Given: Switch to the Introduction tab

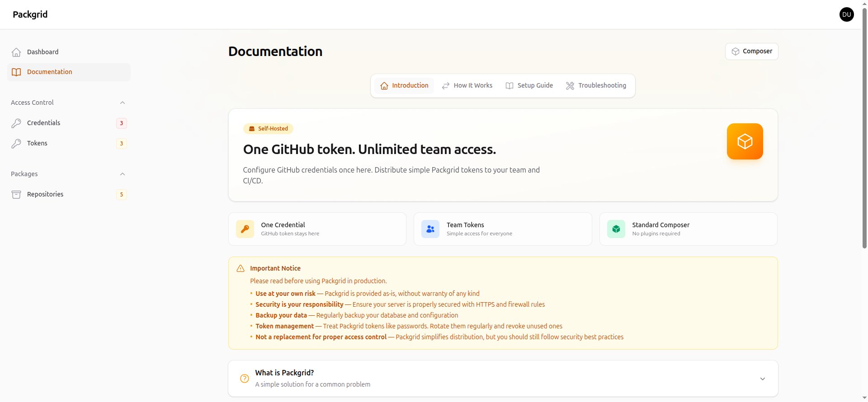Looking at the screenshot, I should (404, 86).
